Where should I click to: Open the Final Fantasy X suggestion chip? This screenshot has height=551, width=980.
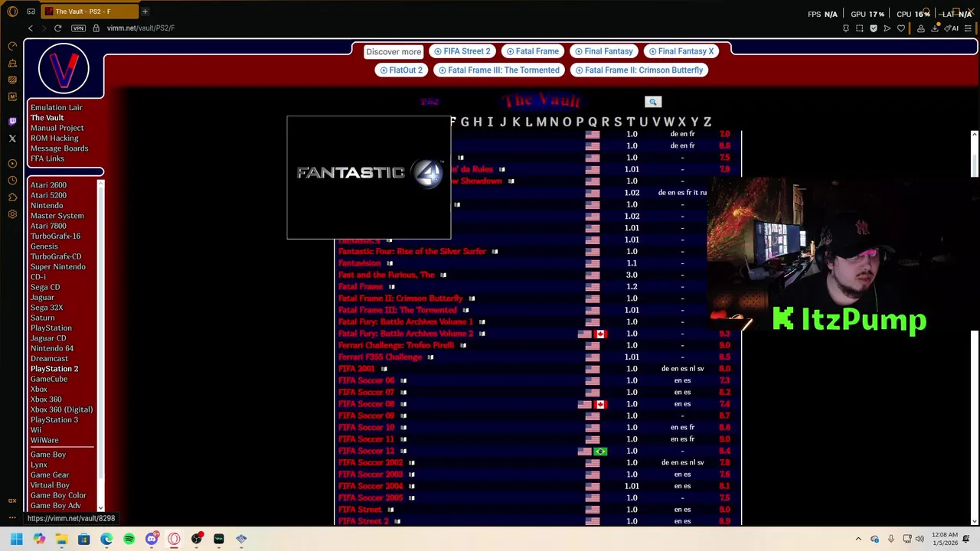tap(681, 51)
